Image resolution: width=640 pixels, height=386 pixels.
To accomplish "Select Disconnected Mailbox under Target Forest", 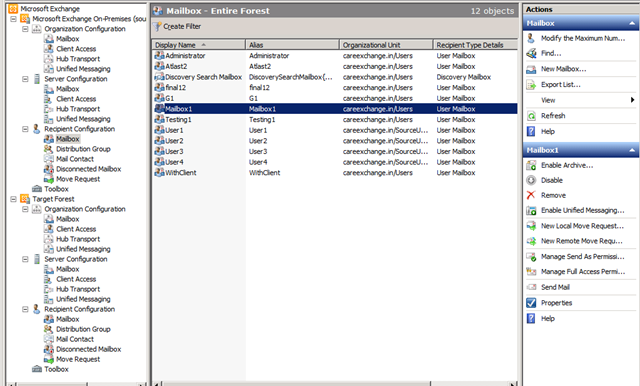I will tap(89, 349).
